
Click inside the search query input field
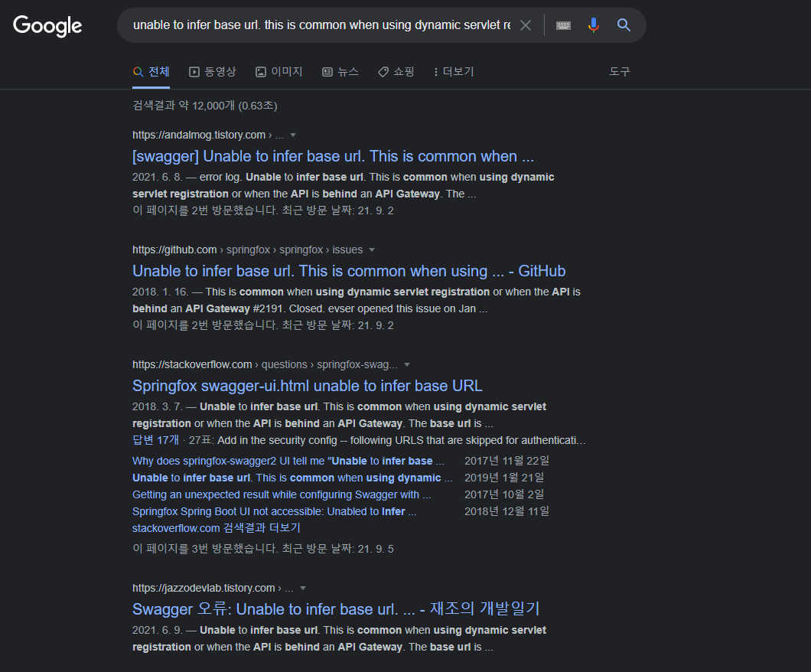(321, 25)
